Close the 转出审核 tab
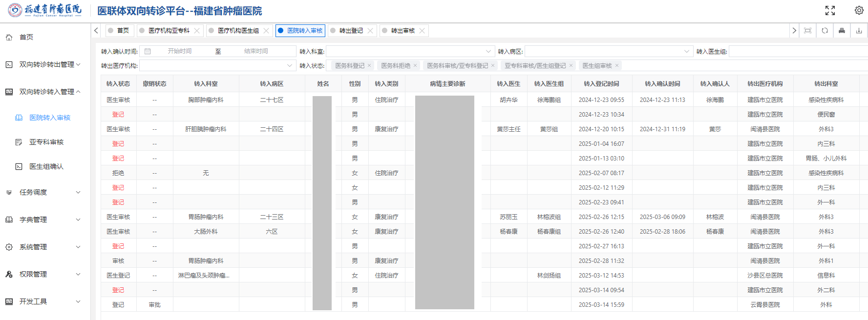Image resolution: width=868 pixels, height=320 pixels. click(422, 31)
